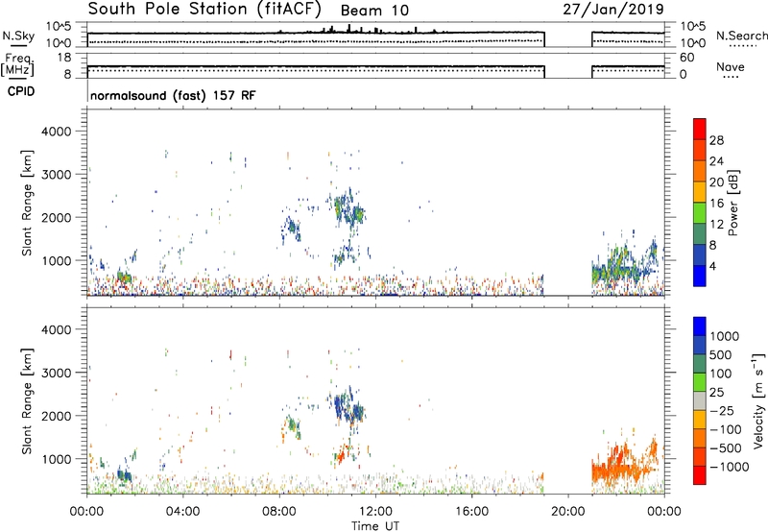Viewport: 768px width, 532px height.
Task: Click the '60' tick on Nave axis
Action: tap(686, 58)
